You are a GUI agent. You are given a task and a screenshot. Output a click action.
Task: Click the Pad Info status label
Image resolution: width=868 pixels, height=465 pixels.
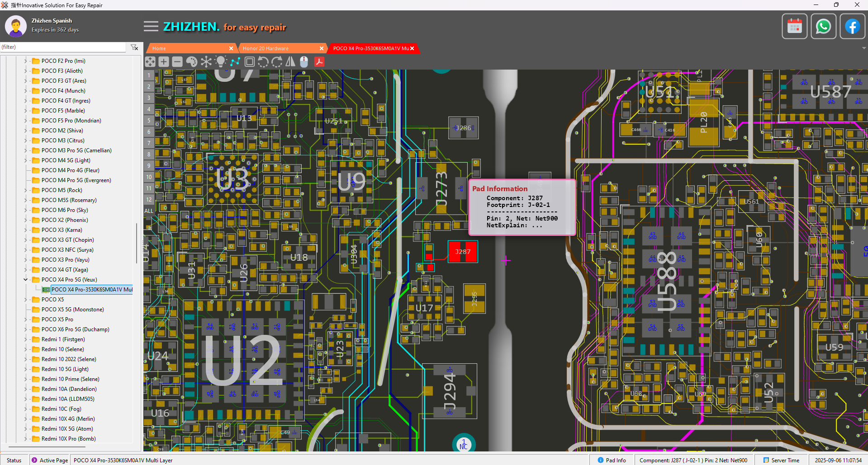[x=616, y=460]
